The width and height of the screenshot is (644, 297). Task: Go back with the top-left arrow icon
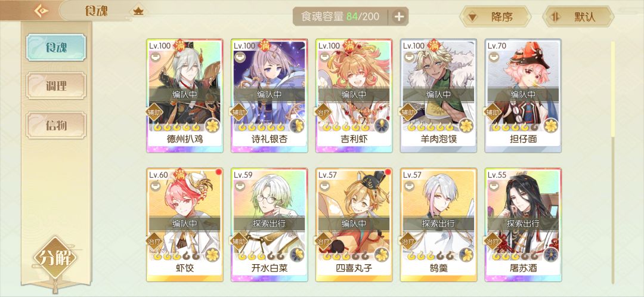pos(41,11)
